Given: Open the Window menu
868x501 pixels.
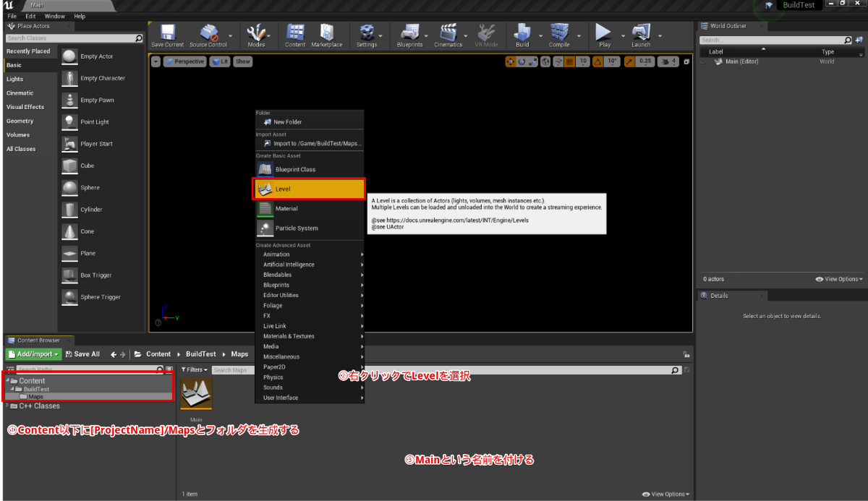Looking at the screenshot, I should (x=54, y=16).
